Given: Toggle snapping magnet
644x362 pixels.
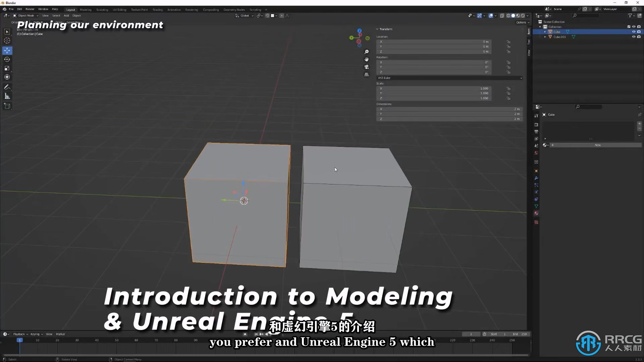Looking at the screenshot, I should coord(267,16).
